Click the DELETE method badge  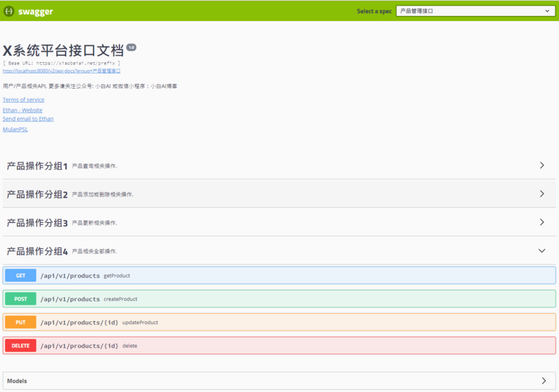(x=21, y=346)
